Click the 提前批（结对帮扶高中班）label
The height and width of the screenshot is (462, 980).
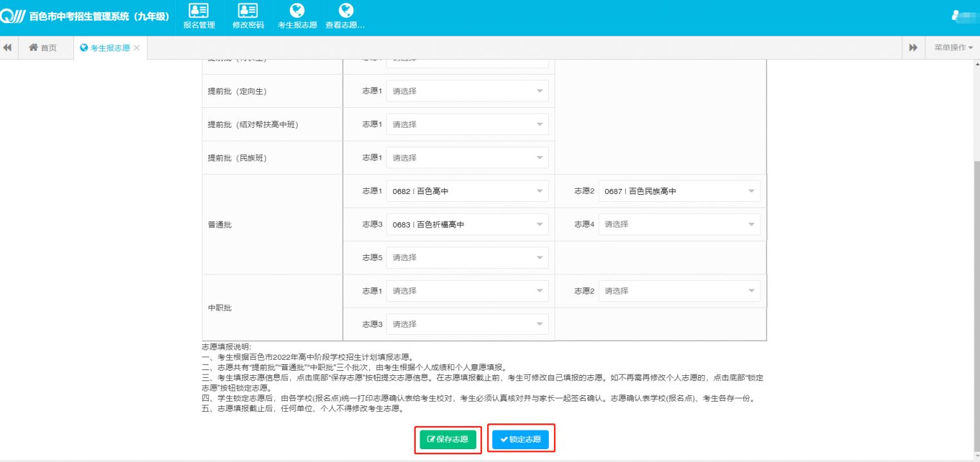[253, 125]
